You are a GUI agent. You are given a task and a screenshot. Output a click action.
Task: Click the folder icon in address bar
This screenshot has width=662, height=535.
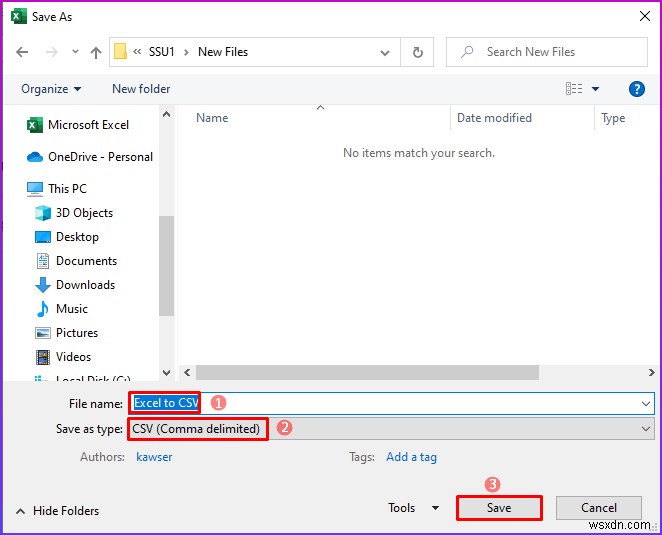[120, 52]
